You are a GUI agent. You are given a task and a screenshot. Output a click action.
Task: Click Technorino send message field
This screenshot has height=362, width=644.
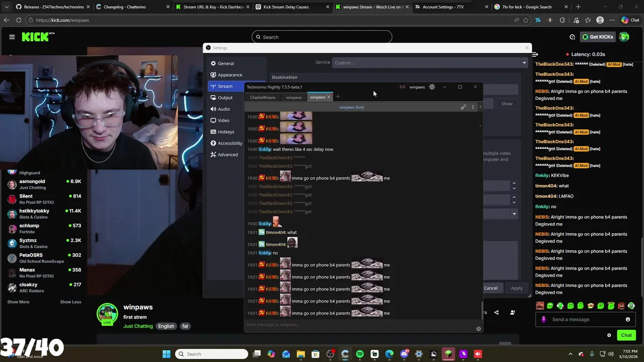[360, 324]
